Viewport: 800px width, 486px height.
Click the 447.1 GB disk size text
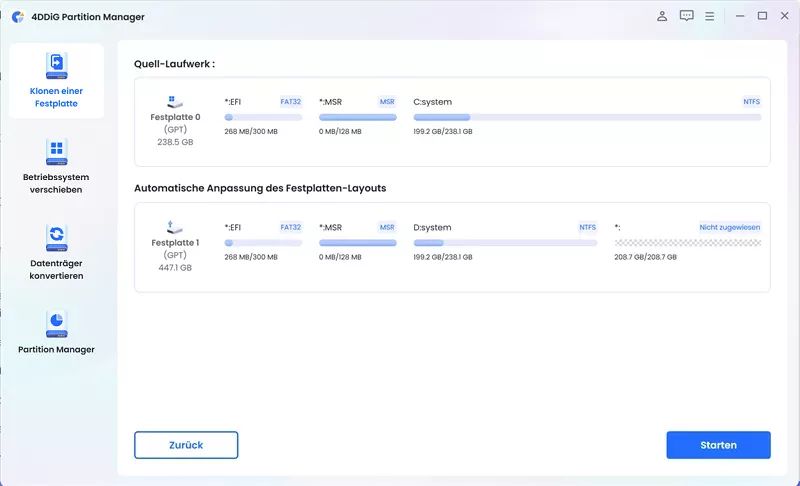[175, 268]
